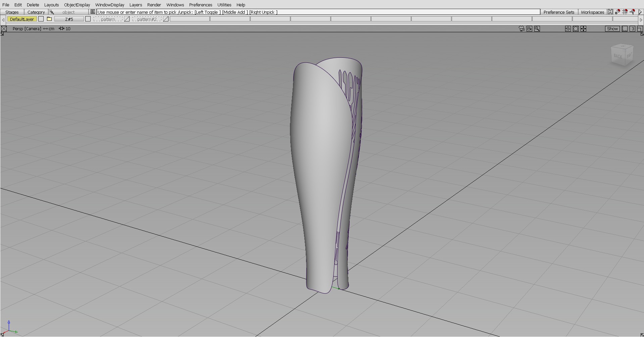The height and width of the screenshot is (337, 644).
Task: Enable grid snap magnet icon
Action: (625, 12)
